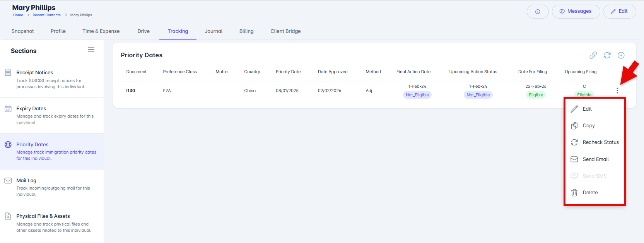Toggle the Sections hamburger menu icon
Screen dimensions: 644x243
tap(91, 50)
